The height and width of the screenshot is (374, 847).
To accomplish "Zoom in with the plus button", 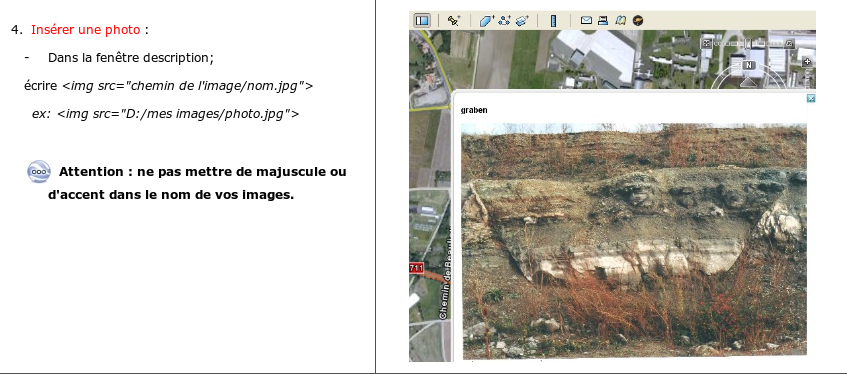I will (808, 62).
